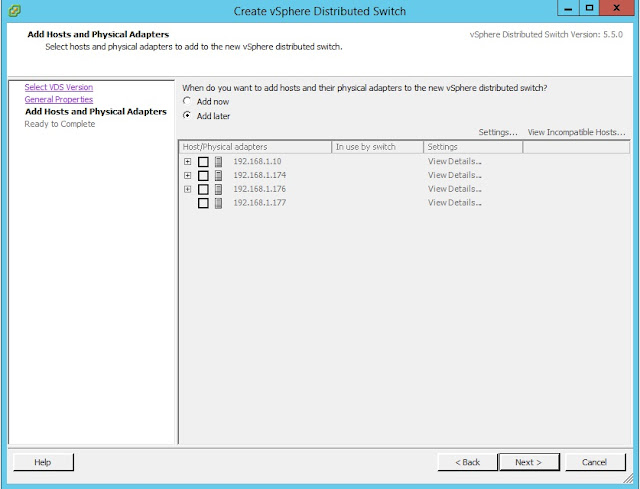Select the 192.168.1.176 host row text

tap(260, 189)
